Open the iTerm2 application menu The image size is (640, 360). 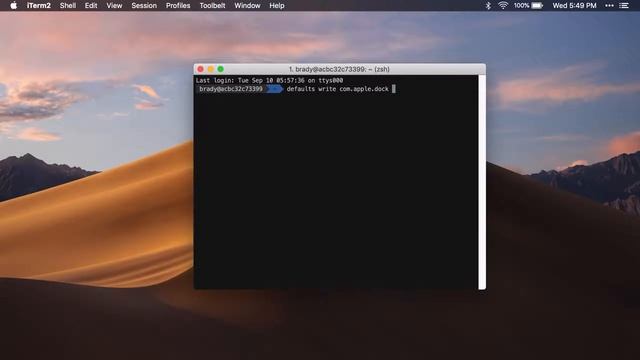tap(39, 6)
